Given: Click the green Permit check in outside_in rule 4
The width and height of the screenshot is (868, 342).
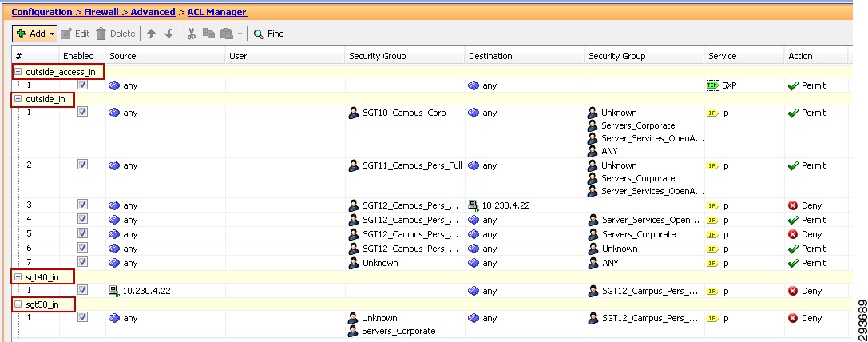Looking at the screenshot, I should coord(793,220).
